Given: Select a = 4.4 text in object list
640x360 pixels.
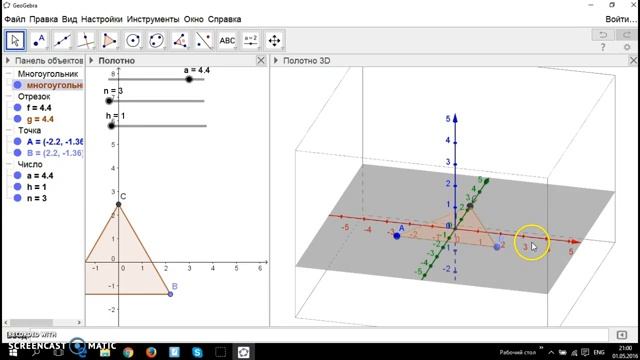Looking at the screenshot, I should (40, 176).
